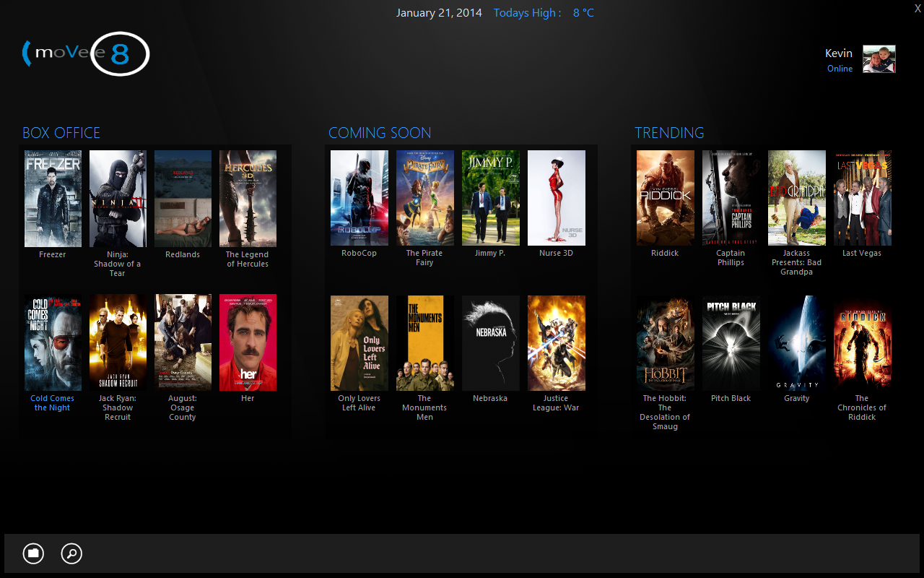Select the Gravity poster
Screen dimensions: 924x578
[797, 343]
